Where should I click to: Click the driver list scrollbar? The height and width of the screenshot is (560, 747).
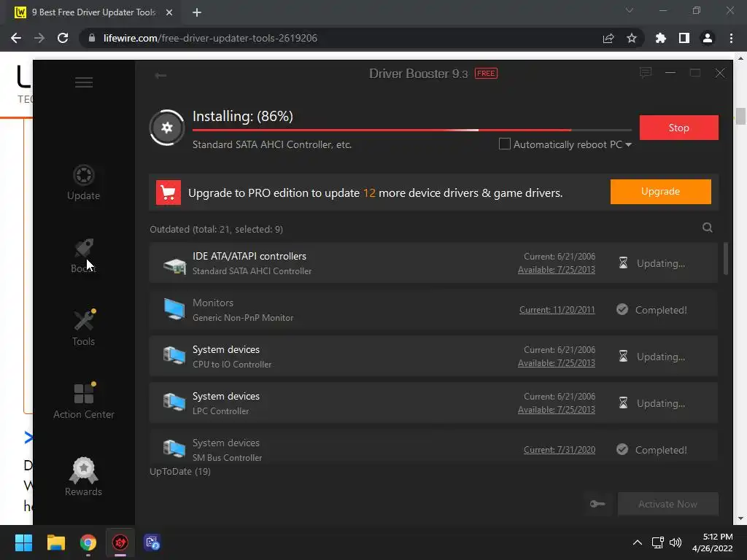tap(726, 259)
